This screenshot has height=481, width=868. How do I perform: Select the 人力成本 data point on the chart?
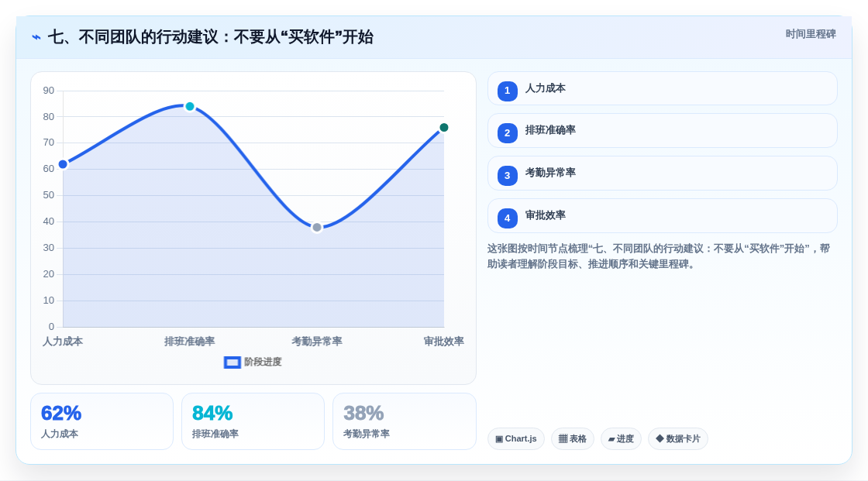(x=63, y=164)
